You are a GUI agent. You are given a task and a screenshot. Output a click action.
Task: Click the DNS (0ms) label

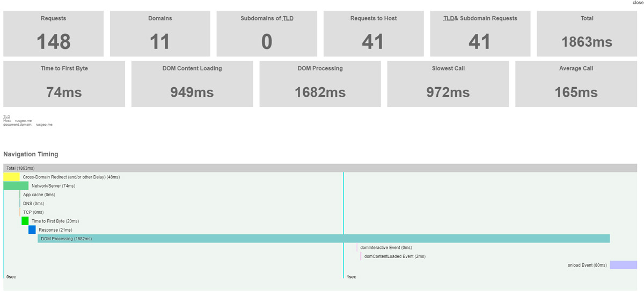pyautogui.click(x=34, y=204)
